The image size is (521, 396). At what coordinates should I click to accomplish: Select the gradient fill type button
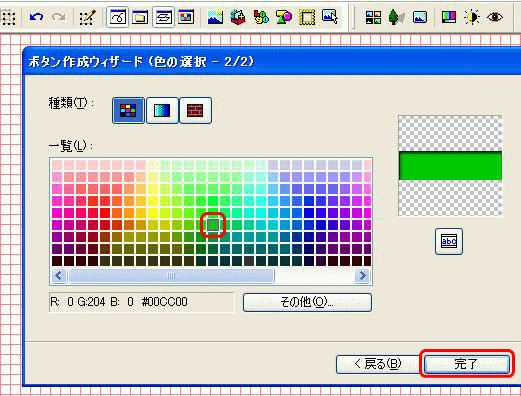162,110
